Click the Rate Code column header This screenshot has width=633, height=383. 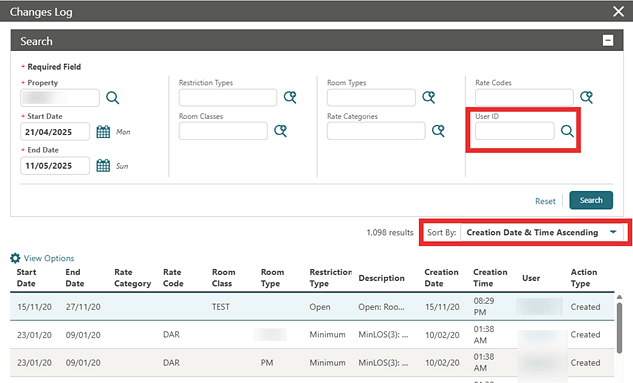point(173,278)
